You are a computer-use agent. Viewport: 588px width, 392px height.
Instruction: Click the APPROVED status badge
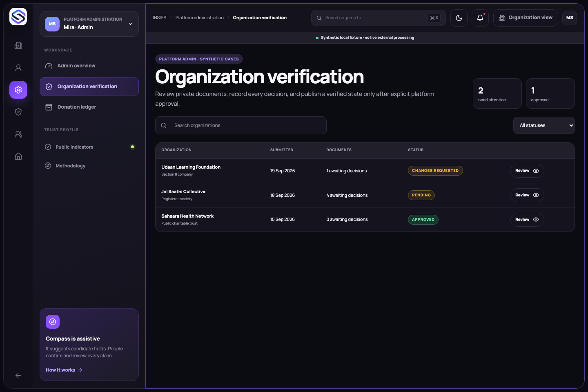[423, 220]
